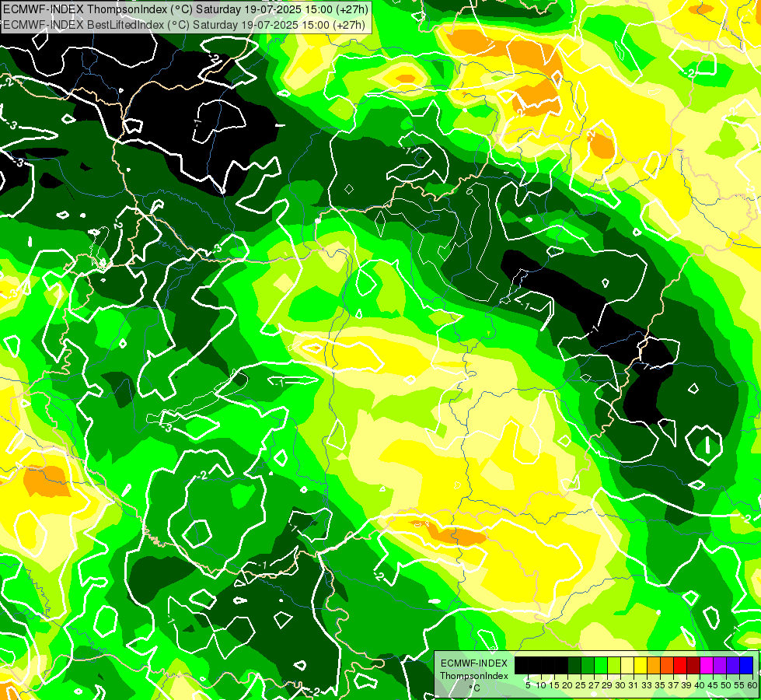Click the legend tick value '25'

[x=581, y=685]
